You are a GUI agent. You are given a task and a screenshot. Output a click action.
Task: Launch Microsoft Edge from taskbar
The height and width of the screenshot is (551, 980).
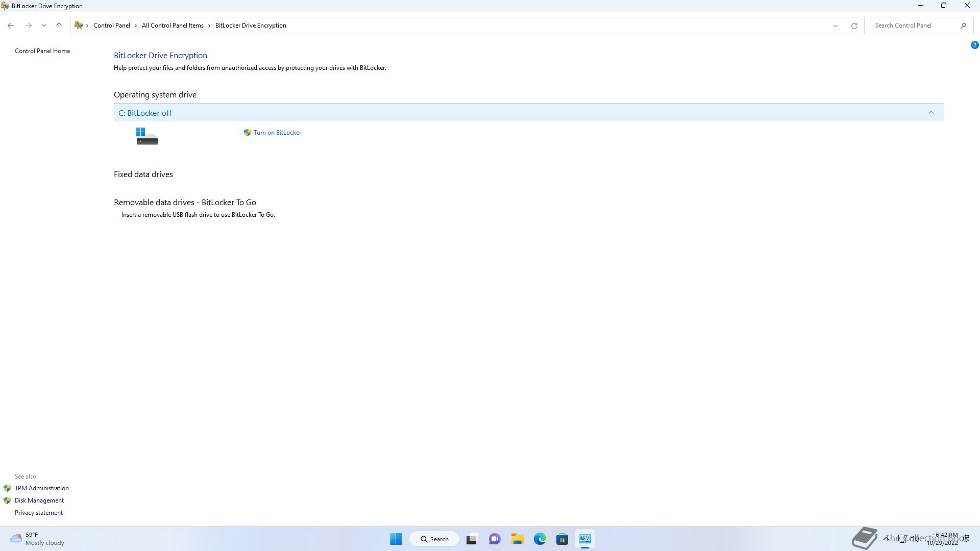(540, 539)
